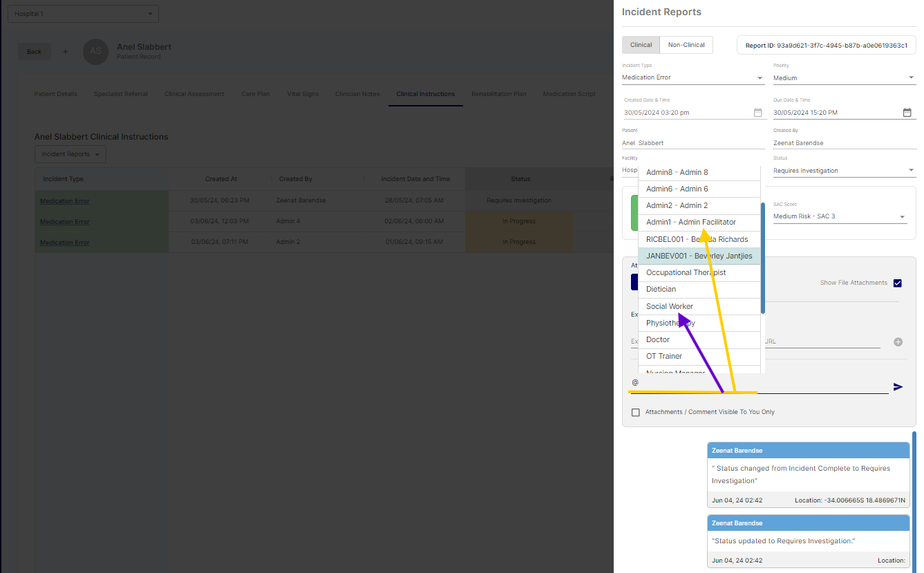Open the Due Date calendar picker icon
Viewport: 924px width, 573px height.
pos(907,113)
